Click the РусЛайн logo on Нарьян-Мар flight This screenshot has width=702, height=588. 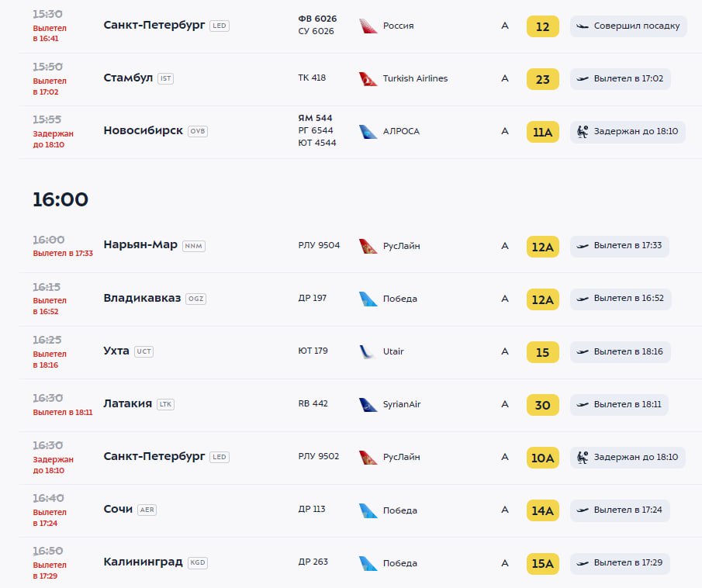[368, 247]
